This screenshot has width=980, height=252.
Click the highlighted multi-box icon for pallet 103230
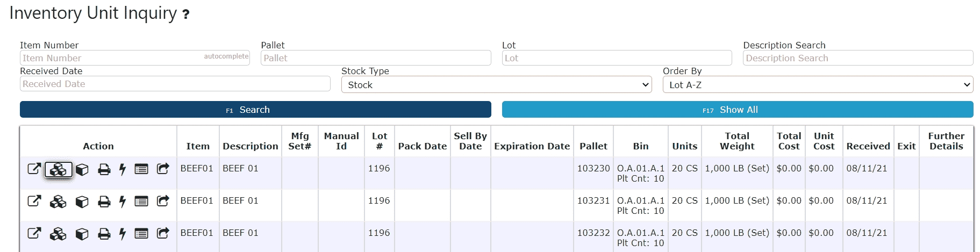(x=58, y=169)
